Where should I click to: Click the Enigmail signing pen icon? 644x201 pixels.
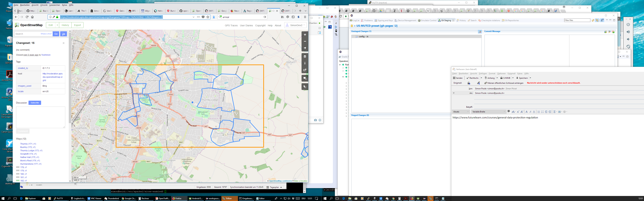point(478,83)
